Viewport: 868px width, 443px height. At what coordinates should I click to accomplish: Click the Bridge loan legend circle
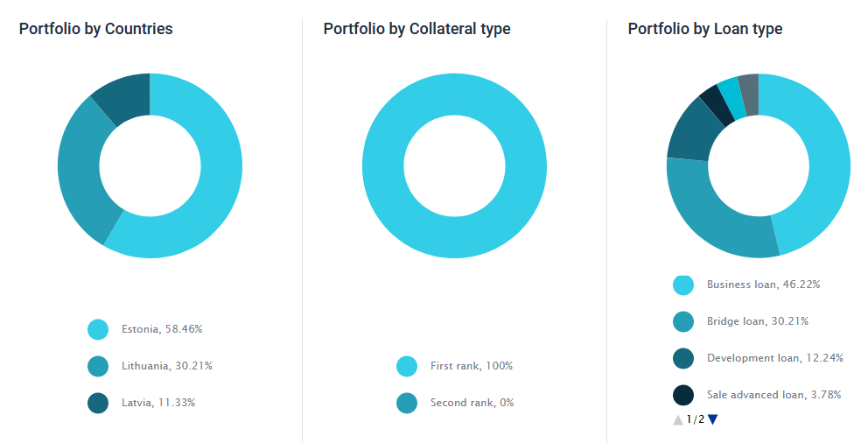(x=683, y=321)
